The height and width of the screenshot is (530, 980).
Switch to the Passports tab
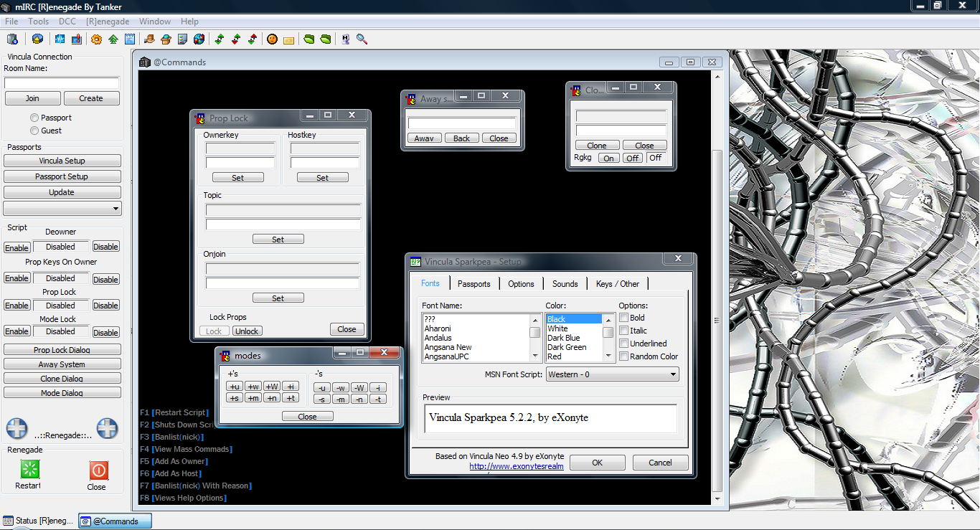(x=474, y=283)
